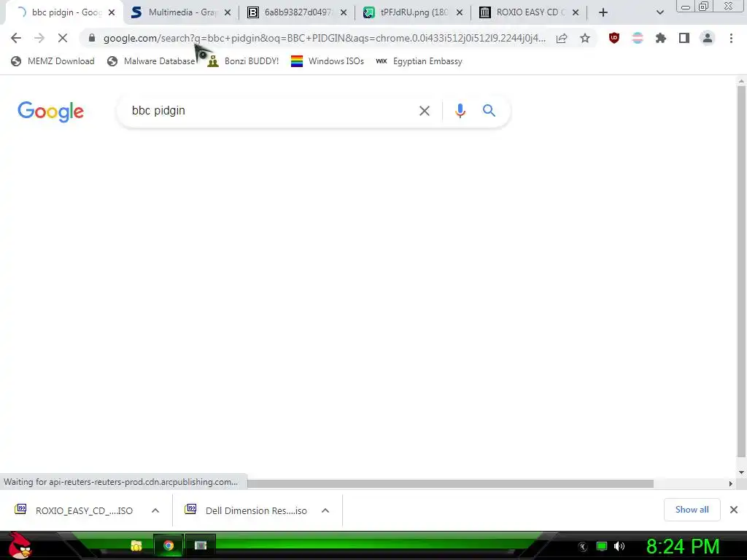Close the Multimedia tab
The height and width of the screenshot is (560, 747).
tap(228, 12)
